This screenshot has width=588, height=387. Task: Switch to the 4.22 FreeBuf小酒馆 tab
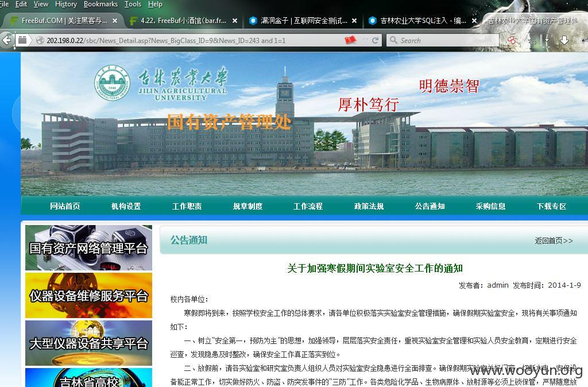click(184, 21)
